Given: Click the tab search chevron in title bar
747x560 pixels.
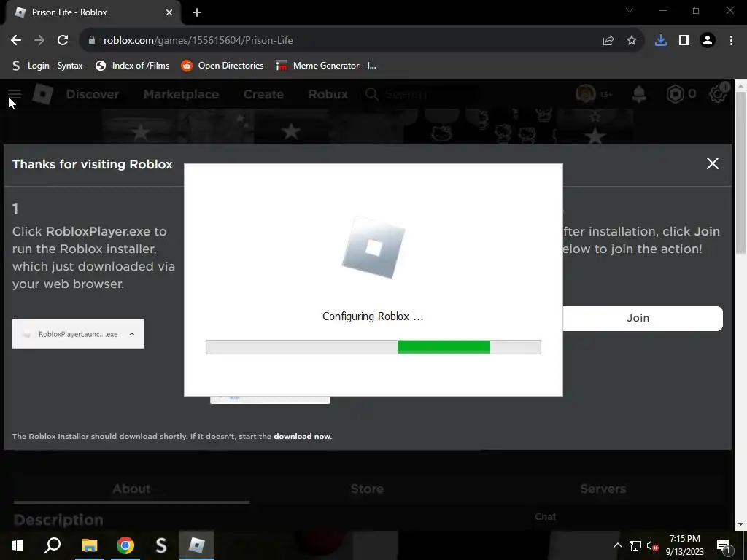Looking at the screenshot, I should tap(630, 10).
